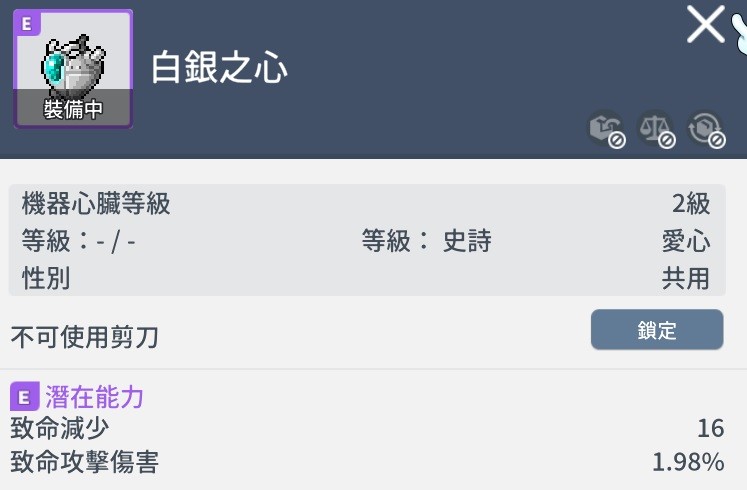Close the item detail panel with X
The height and width of the screenshot is (490, 747).
705,24
